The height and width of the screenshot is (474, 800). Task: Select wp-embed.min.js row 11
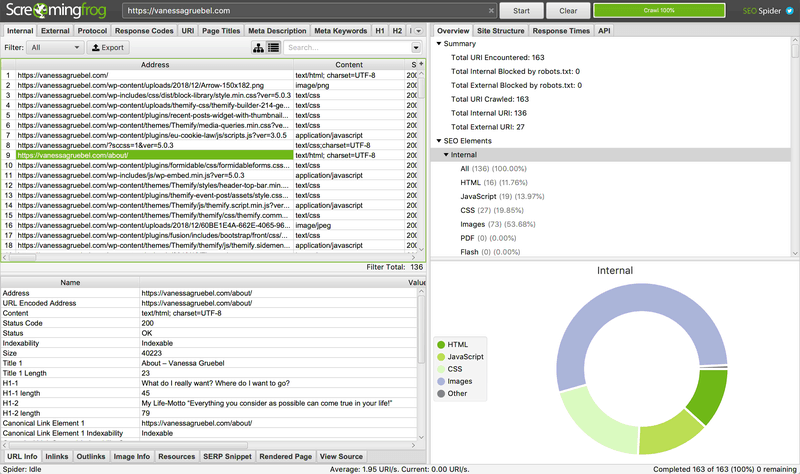point(209,175)
